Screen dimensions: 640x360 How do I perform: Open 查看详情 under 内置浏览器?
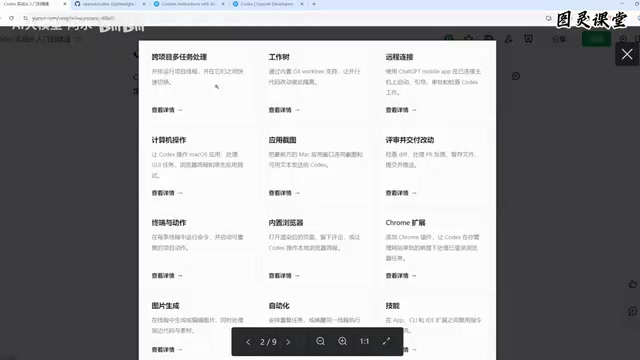(x=284, y=276)
